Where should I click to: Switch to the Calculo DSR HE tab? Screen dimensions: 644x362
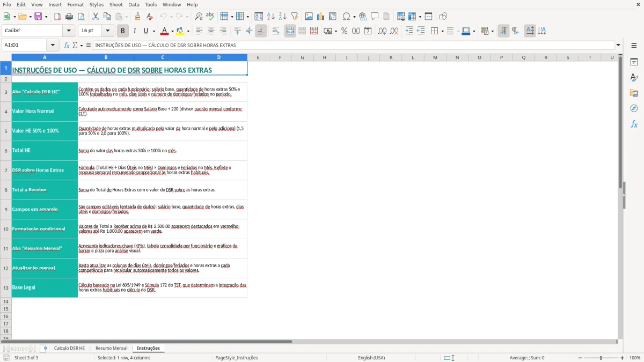click(x=69, y=348)
